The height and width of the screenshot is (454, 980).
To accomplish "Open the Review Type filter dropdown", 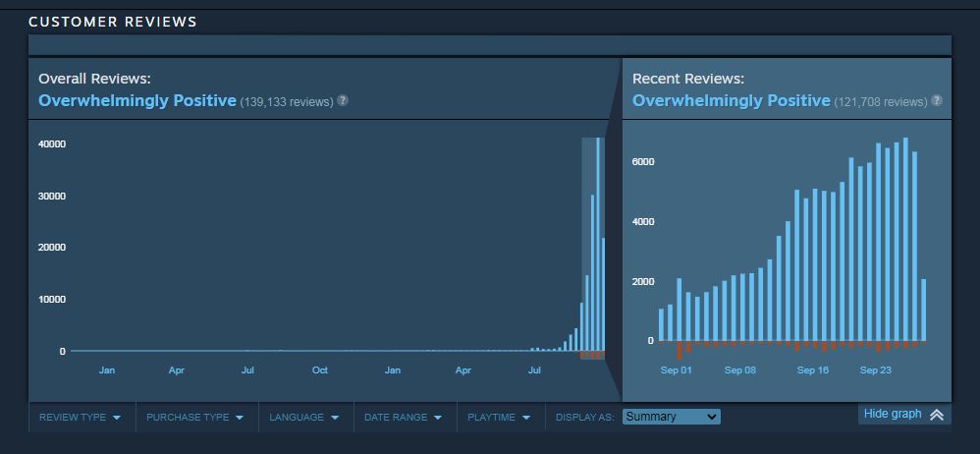I will [81, 417].
